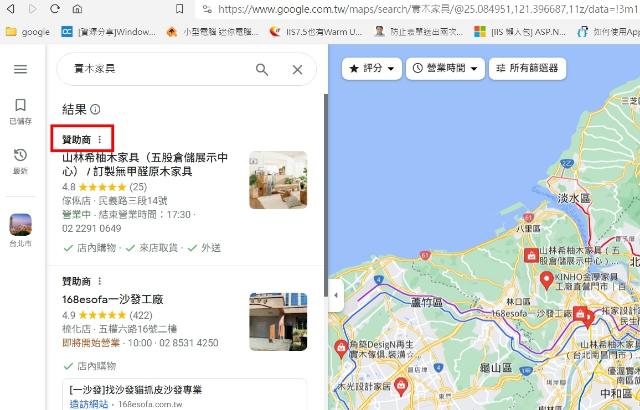The width and height of the screenshot is (640, 410).
Task: Select the 木光設計家居 shopping pin on map
Action: [x=401, y=386]
